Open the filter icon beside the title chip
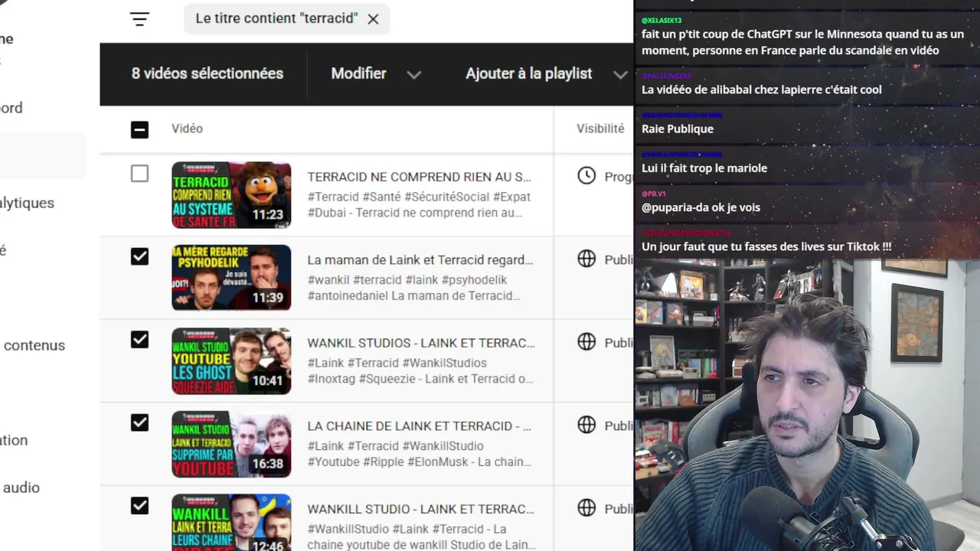 [x=139, y=19]
